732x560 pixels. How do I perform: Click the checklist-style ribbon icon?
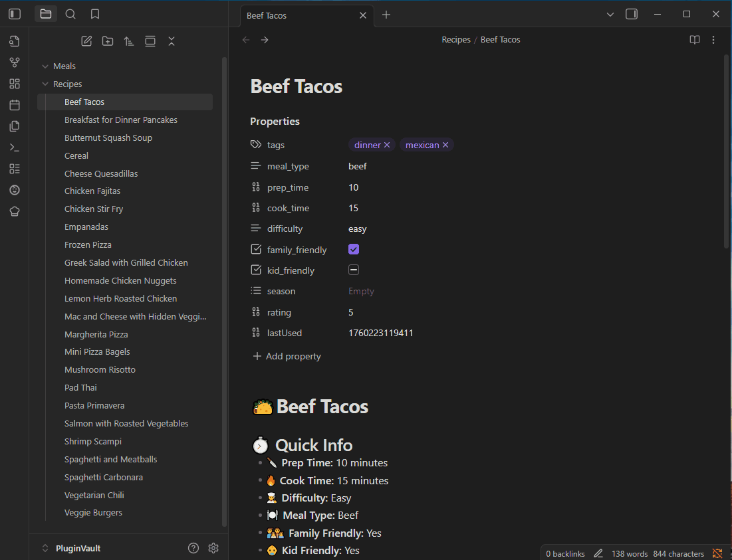pyautogui.click(x=15, y=169)
